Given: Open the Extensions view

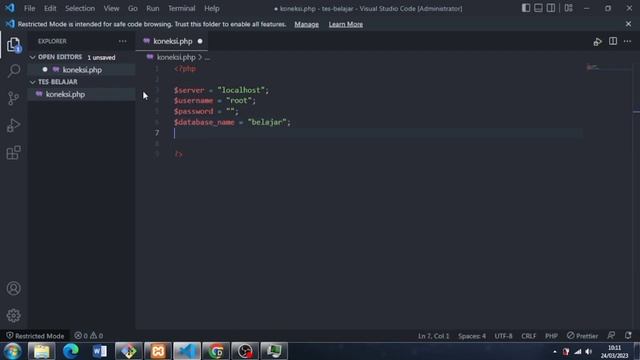Looking at the screenshot, I should (13, 153).
